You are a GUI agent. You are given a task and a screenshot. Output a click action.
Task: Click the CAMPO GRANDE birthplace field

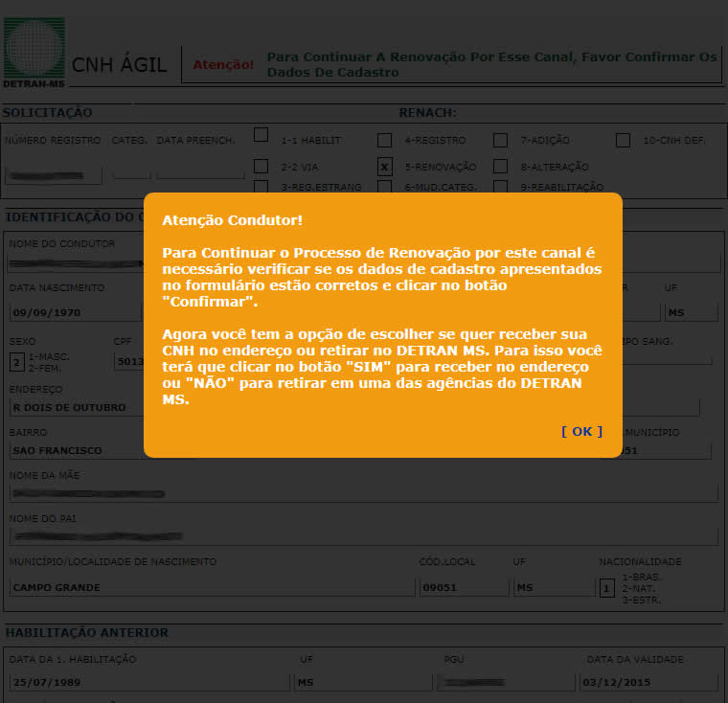[213, 587]
